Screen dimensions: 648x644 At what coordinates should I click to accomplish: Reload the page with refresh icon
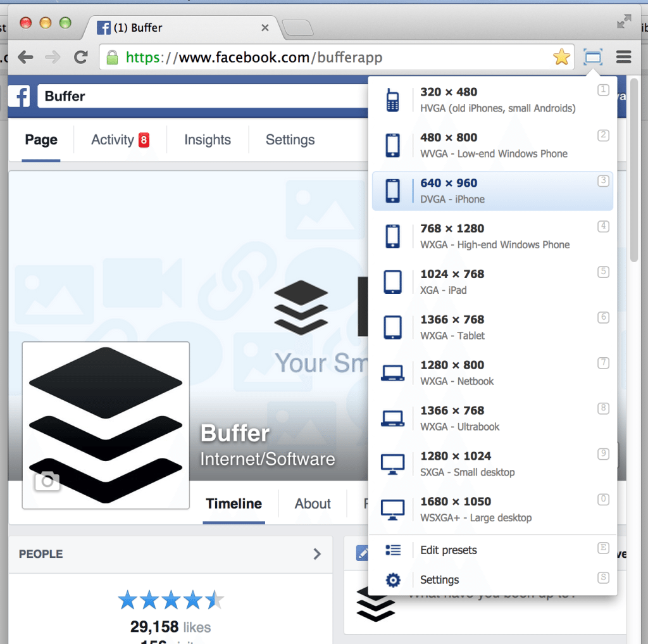coord(80,57)
